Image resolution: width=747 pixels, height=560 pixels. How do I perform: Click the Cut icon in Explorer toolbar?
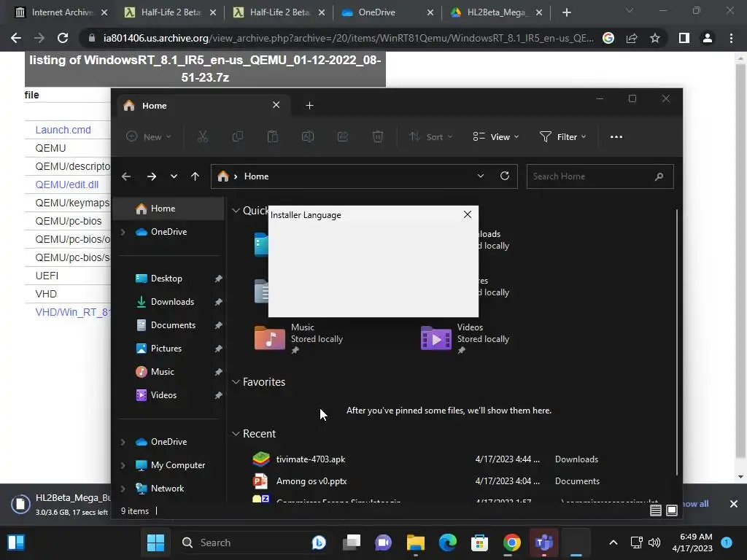click(x=203, y=136)
